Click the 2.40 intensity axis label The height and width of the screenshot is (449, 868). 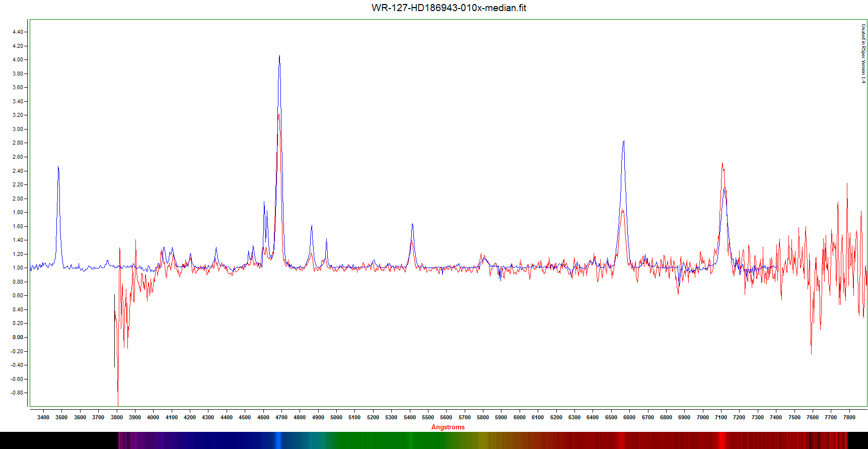click(x=18, y=171)
